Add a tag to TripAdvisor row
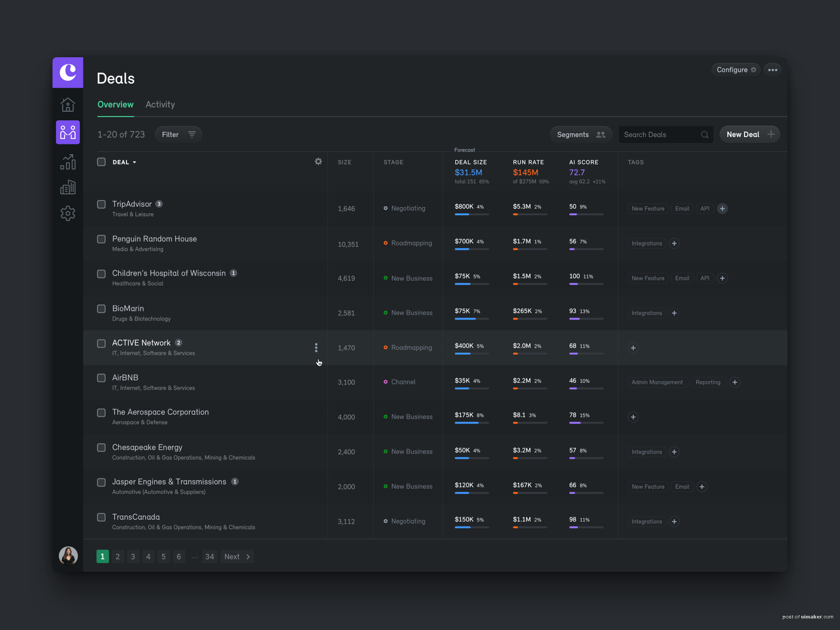The height and width of the screenshot is (630, 840). pyautogui.click(x=722, y=208)
